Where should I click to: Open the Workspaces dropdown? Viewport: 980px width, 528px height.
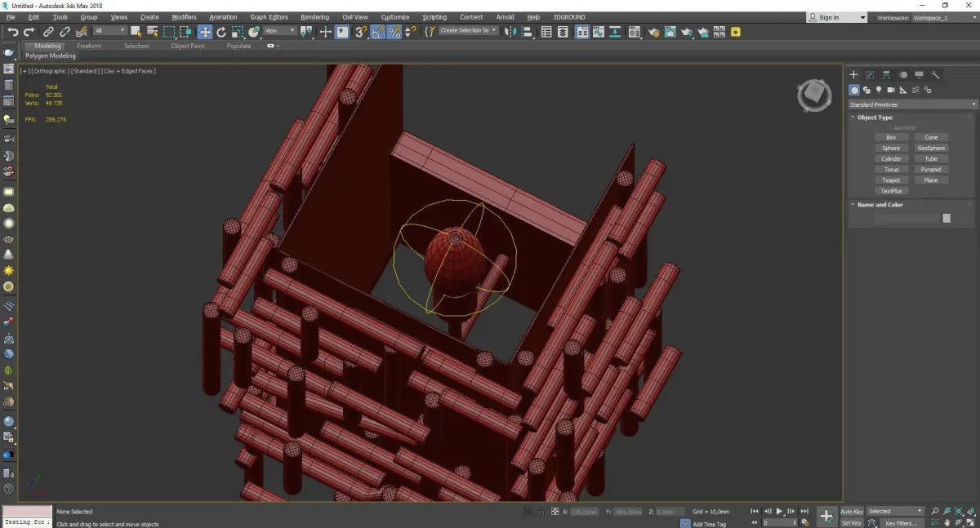(x=943, y=17)
